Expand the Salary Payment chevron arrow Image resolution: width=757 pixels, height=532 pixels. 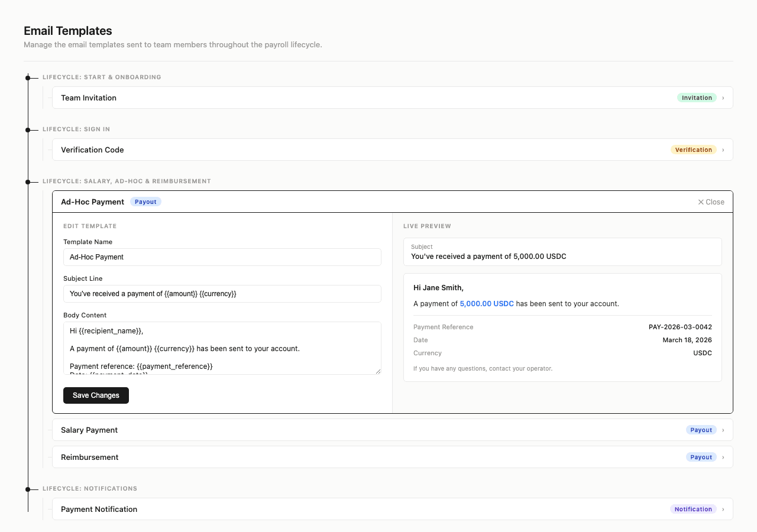coord(723,430)
